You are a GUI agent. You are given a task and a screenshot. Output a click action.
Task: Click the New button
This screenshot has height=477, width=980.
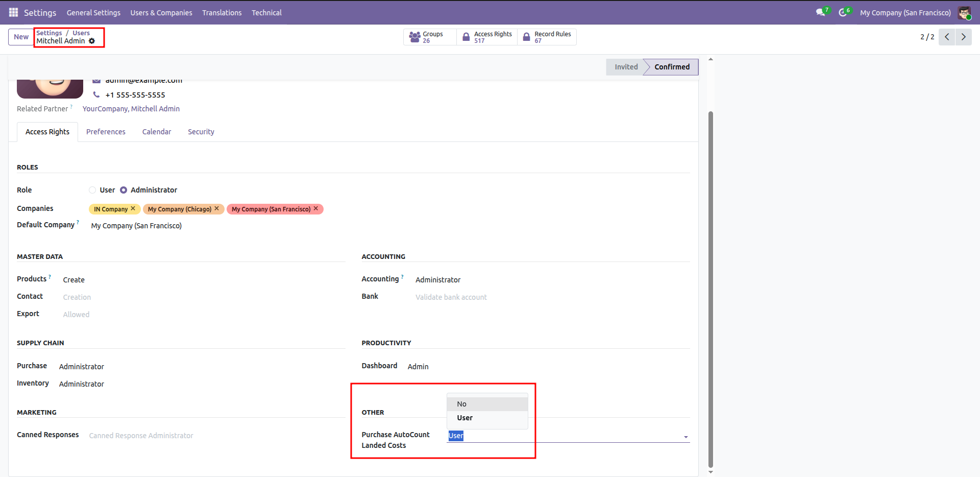pos(21,37)
